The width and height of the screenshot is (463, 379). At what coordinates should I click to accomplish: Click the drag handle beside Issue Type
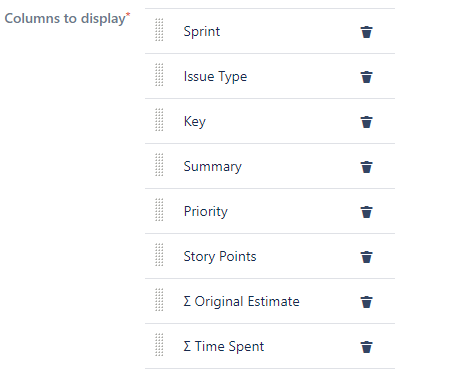[x=159, y=75]
